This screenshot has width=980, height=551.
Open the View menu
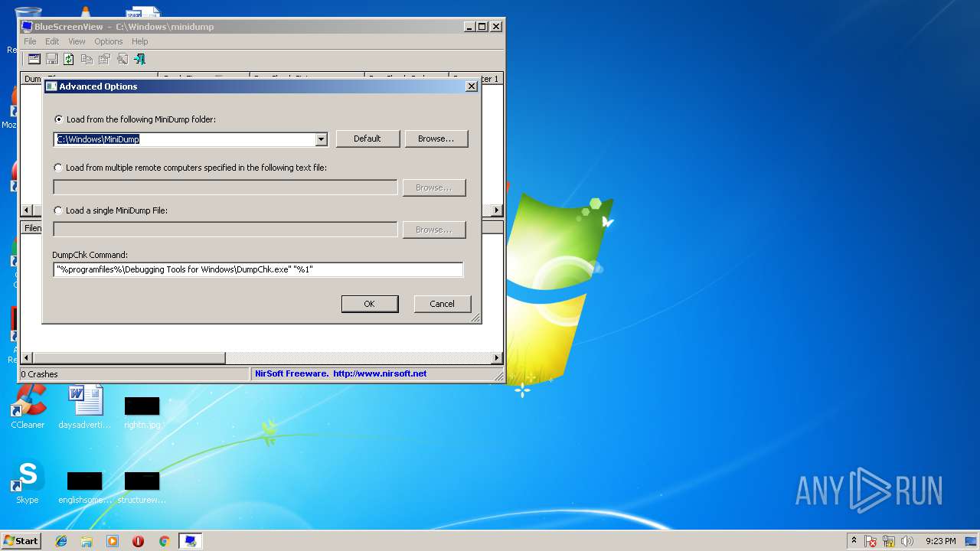[77, 41]
